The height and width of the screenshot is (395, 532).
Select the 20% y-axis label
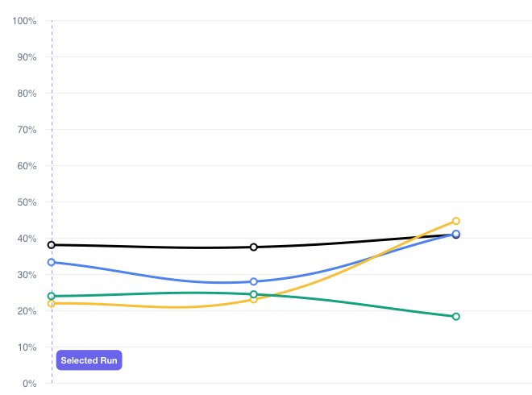coord(27,311)
